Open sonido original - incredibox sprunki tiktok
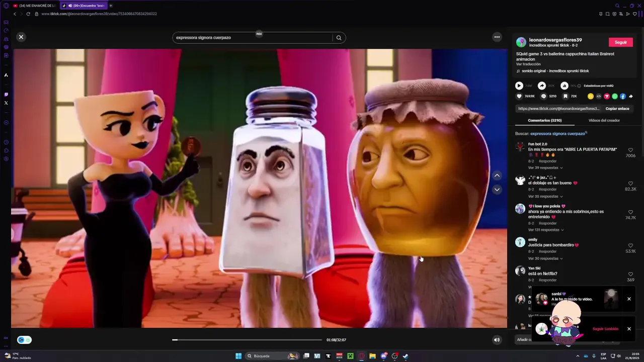 555,71
